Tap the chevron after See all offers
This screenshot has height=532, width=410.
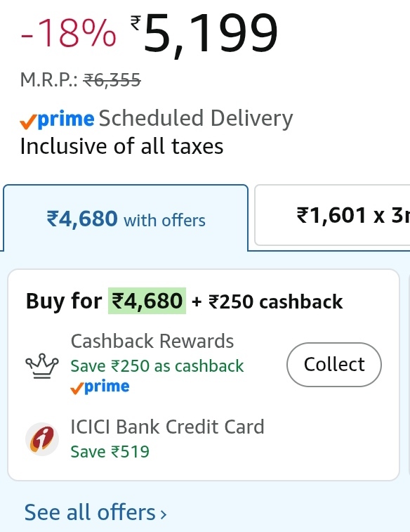164,514
